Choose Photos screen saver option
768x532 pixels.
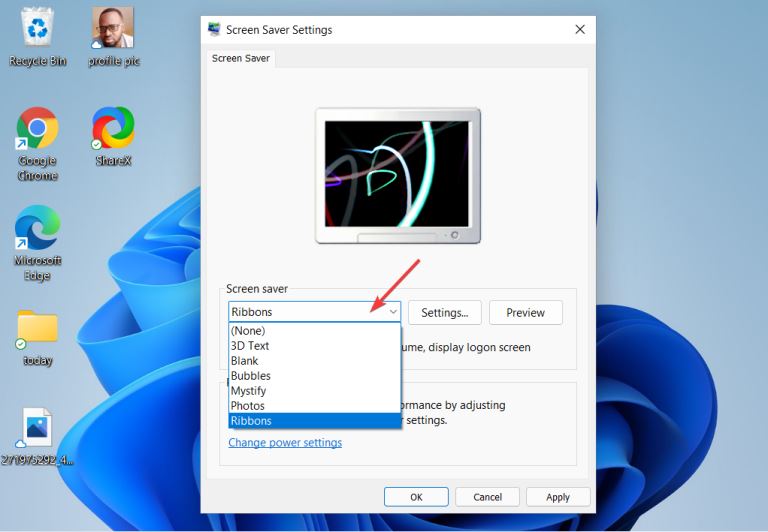click(314, 406)
